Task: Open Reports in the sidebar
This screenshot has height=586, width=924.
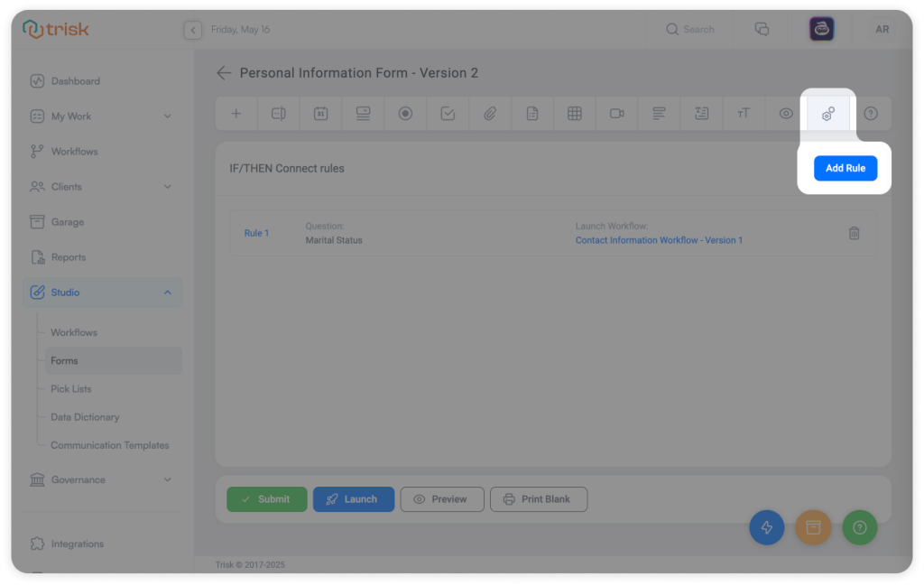Action: 102,257
